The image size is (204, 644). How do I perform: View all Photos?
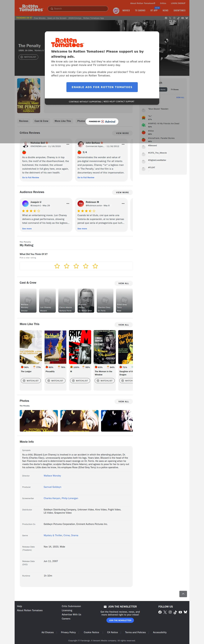click(124, 401)
